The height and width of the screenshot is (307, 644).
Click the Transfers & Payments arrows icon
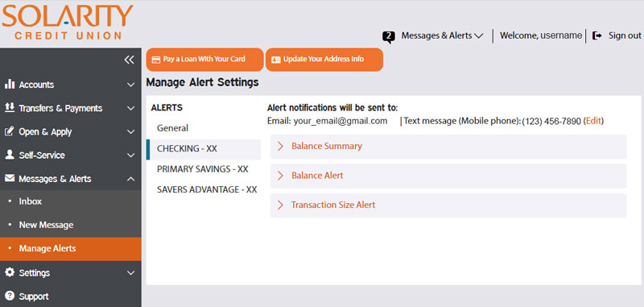point(10,108)
